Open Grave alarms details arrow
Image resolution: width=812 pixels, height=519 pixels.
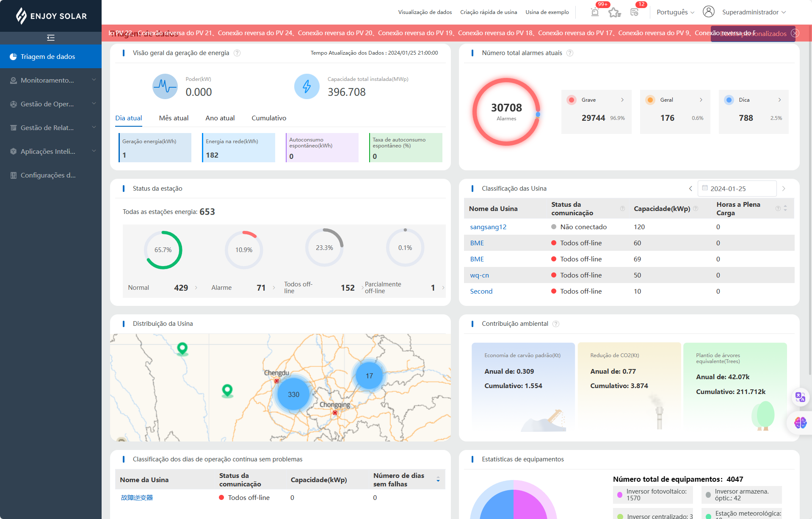pyautogui.click(x=622, y=100)
